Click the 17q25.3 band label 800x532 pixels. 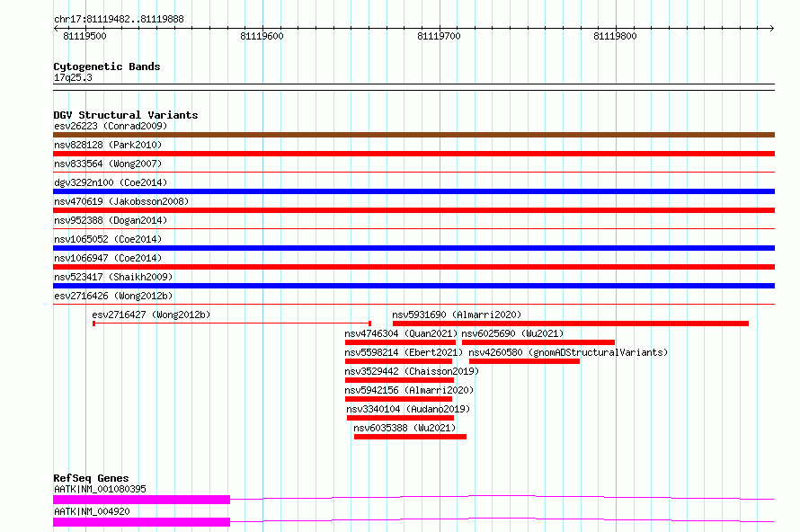click(73, 77)
